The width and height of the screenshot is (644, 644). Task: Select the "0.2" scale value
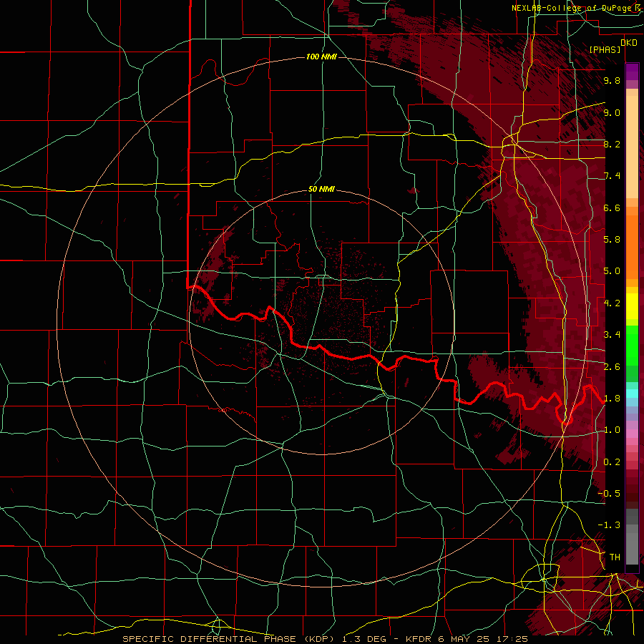point(612,462)
